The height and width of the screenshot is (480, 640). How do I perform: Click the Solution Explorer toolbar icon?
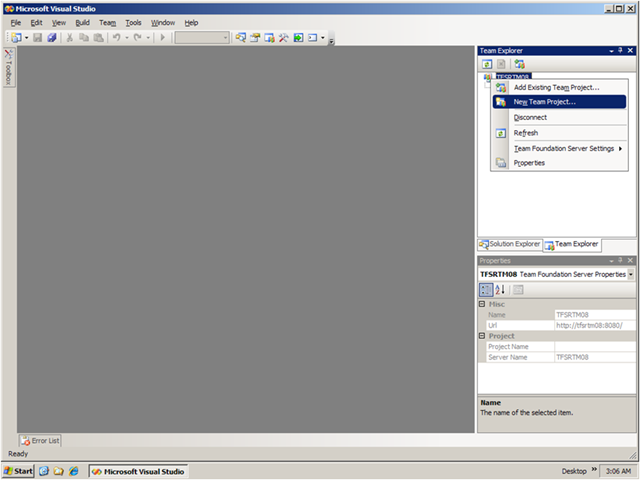(241, 38)
